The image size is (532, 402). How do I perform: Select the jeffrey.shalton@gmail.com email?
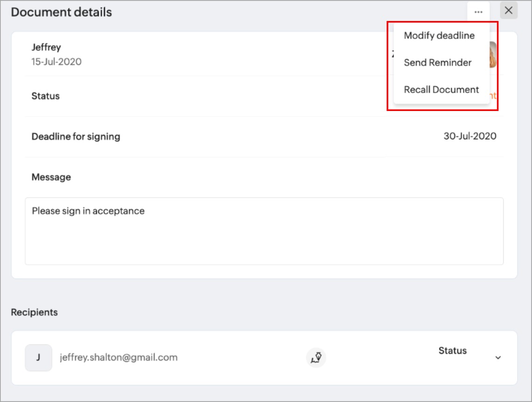click(x=118, y=358)
